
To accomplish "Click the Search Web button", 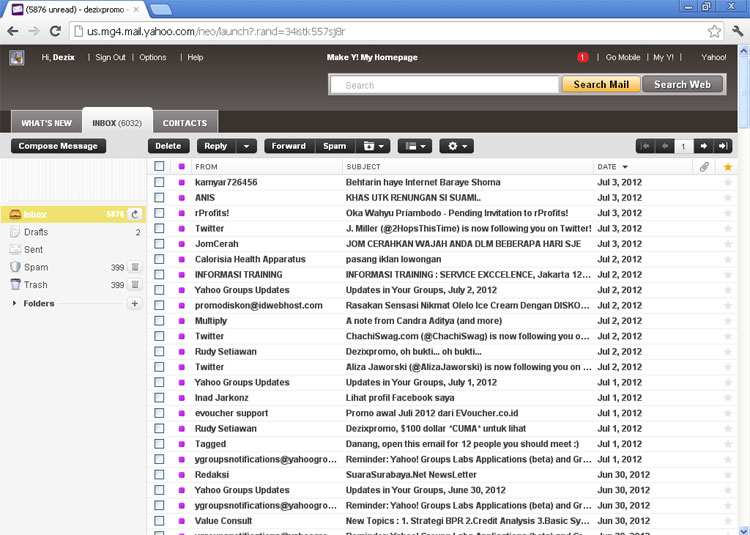I will (682, 85).
